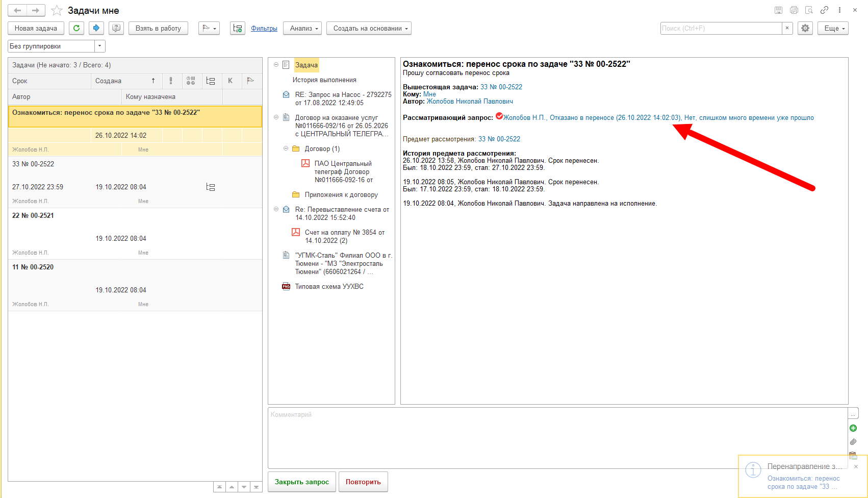Go back with the left arrow button
The height and width of the screenshot is (498, 868).
[17, 10]
